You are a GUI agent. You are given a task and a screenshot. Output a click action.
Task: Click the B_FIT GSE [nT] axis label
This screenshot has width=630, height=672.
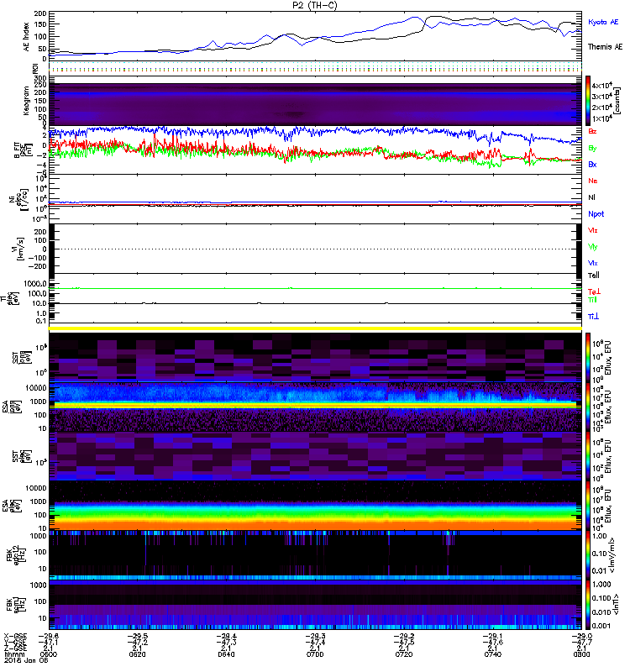point(24,150)
